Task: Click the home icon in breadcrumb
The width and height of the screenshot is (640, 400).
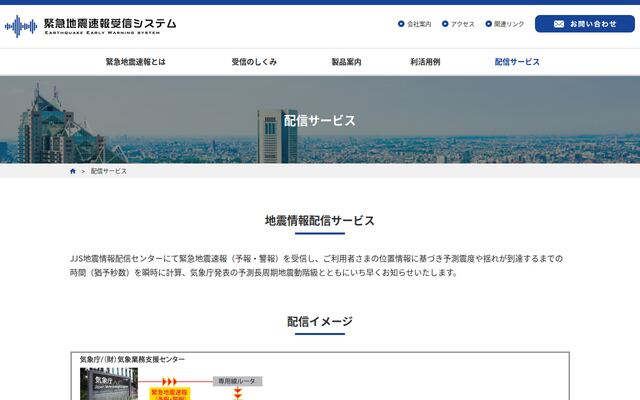Action: click(x=73, y=171)
